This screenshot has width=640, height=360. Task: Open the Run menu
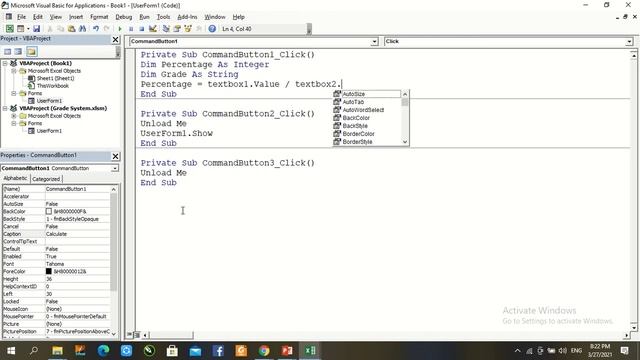pyautogui.click(x=144, y=17)
